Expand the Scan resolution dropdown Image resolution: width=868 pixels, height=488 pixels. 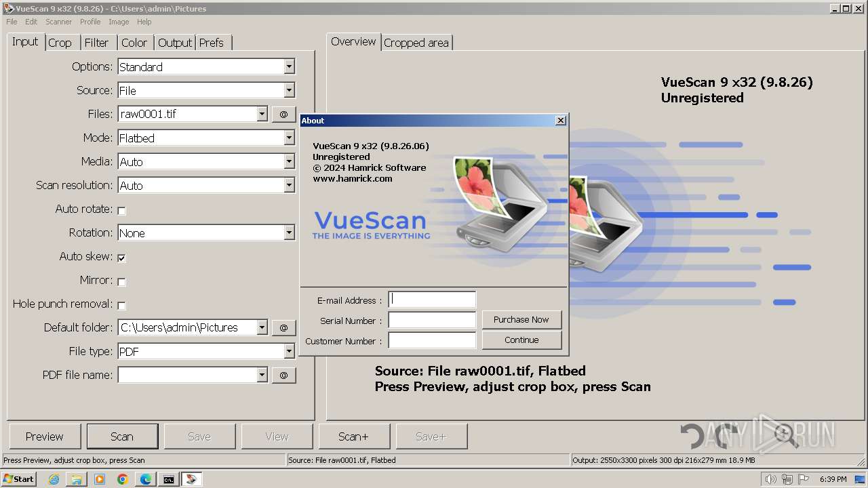point(289,185)
